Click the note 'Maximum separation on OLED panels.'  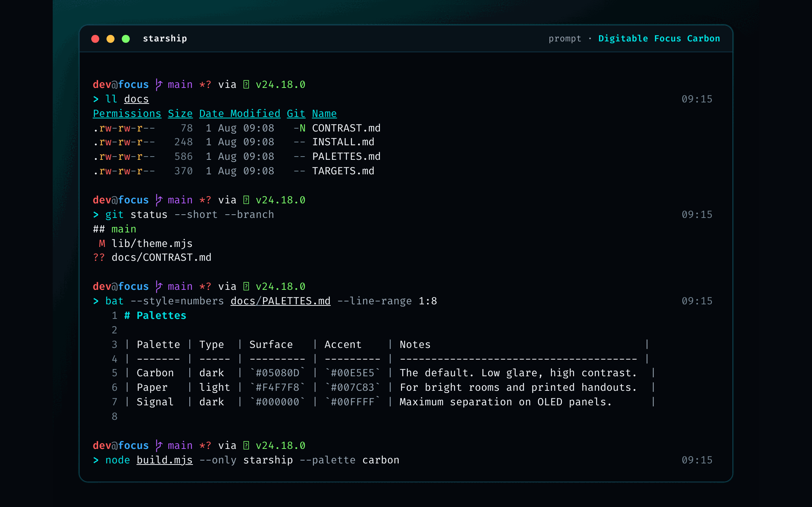[506, 402]
